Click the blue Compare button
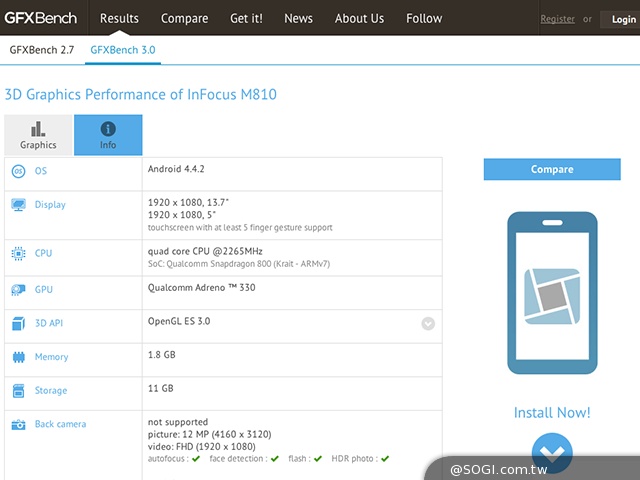The image size is (640, 480). (x=552, y=169)
